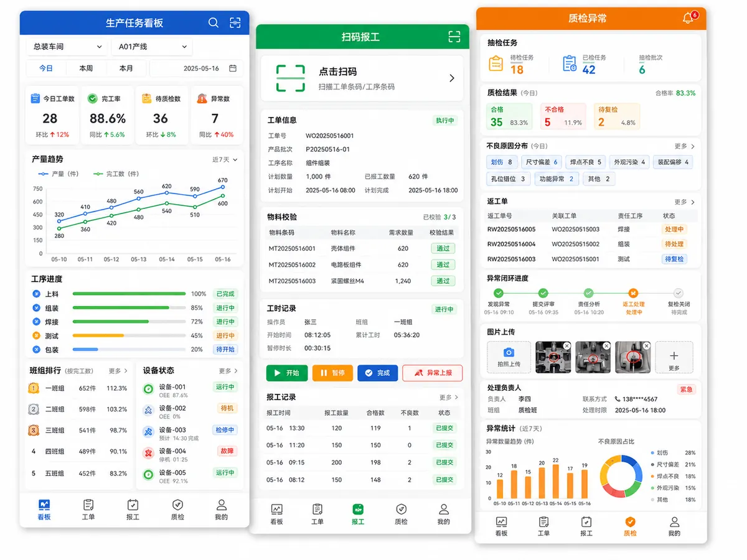Viewport: 747px width, 560px height.
Task: Tap blue 划伤 legend swatch
Action: [652, 453]
